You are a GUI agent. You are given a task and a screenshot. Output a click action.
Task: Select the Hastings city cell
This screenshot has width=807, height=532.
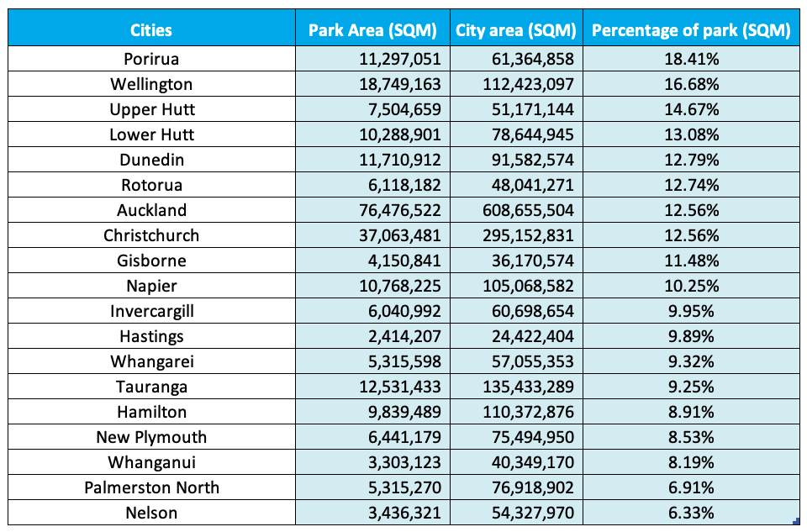151,336
